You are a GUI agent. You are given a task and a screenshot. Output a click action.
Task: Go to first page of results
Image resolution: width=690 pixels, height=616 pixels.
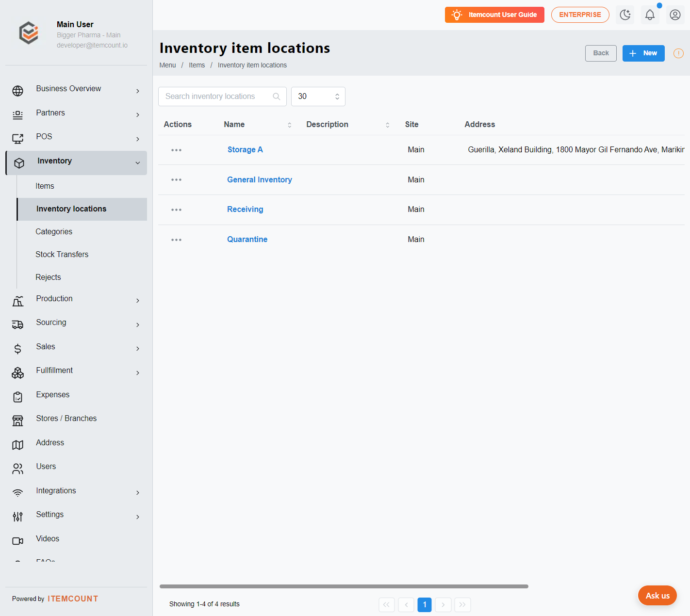coord(387,604)
